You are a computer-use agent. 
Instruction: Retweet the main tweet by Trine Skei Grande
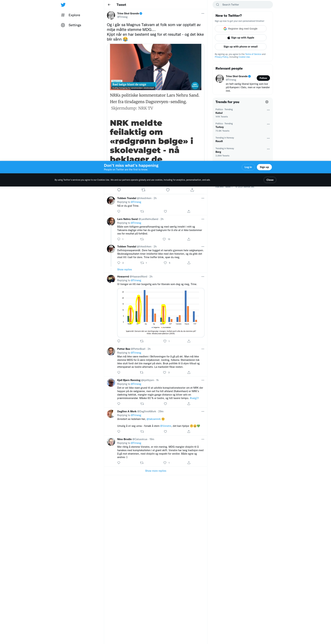pos(143,190)
